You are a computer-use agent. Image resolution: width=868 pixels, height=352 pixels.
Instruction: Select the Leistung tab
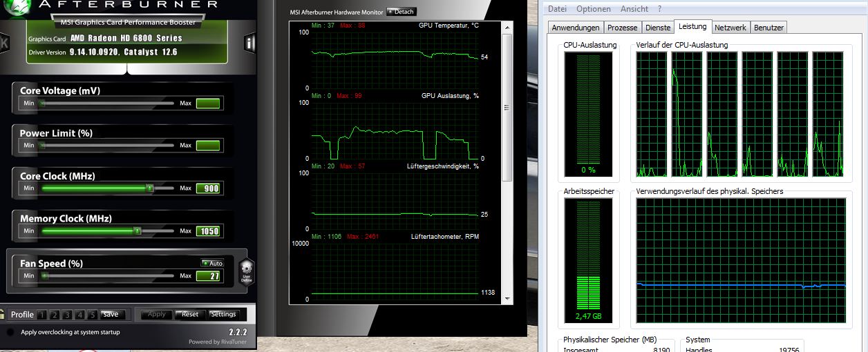pyautogui.click(x=692, y=26)
